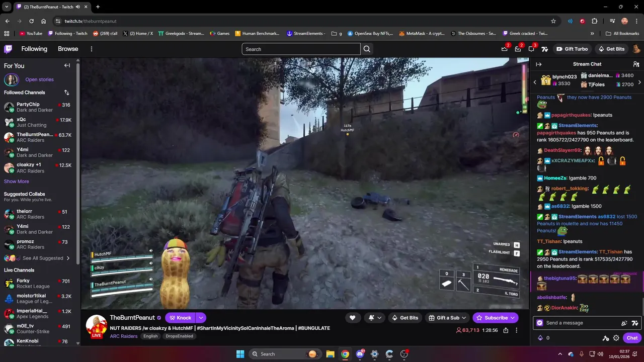Open cloakzy +1 channel in sidebar
644x362 pixels.
[x=38, y=167]
